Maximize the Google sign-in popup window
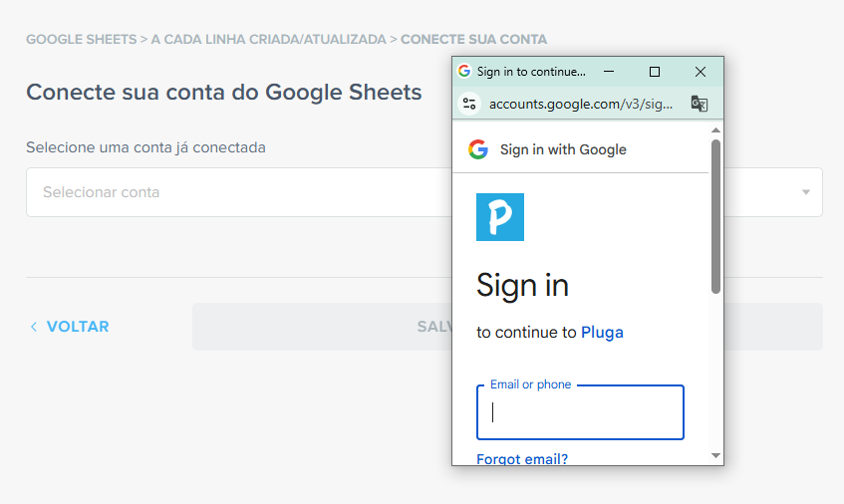This screenshot has height=504, width=844. tap(655, 72)
